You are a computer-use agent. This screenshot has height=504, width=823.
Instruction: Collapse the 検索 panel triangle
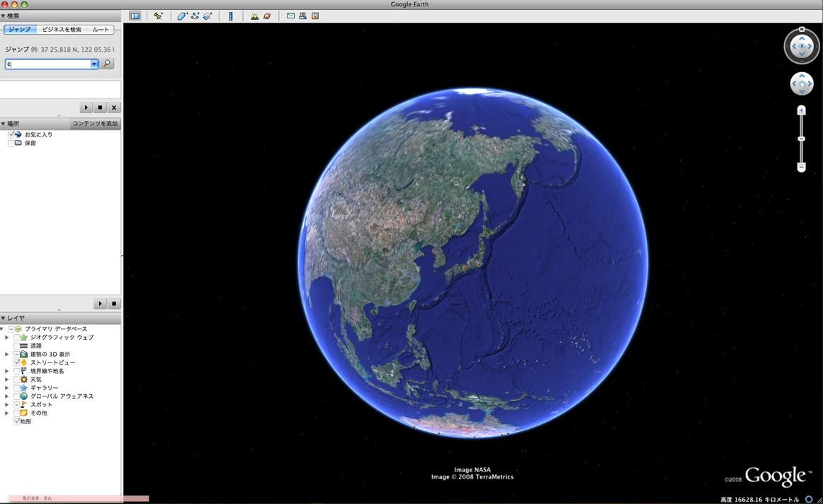pyautogui.click(x=3, y=16)
